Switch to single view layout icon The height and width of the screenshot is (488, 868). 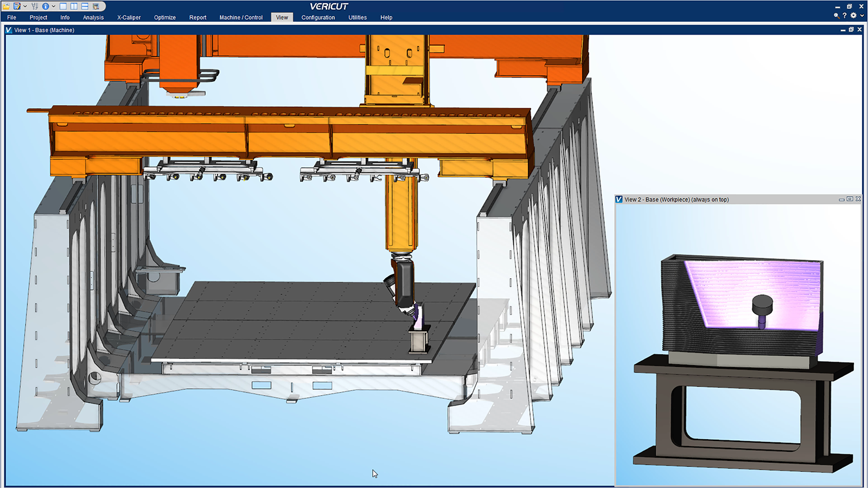pos(63,7)
